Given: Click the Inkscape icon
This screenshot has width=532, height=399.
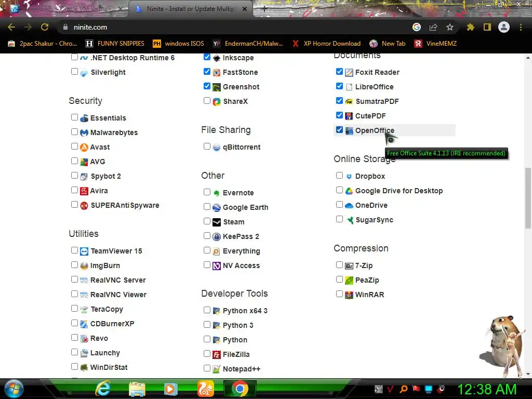Looking at the screenshot, I should click(x=217, y=58).
